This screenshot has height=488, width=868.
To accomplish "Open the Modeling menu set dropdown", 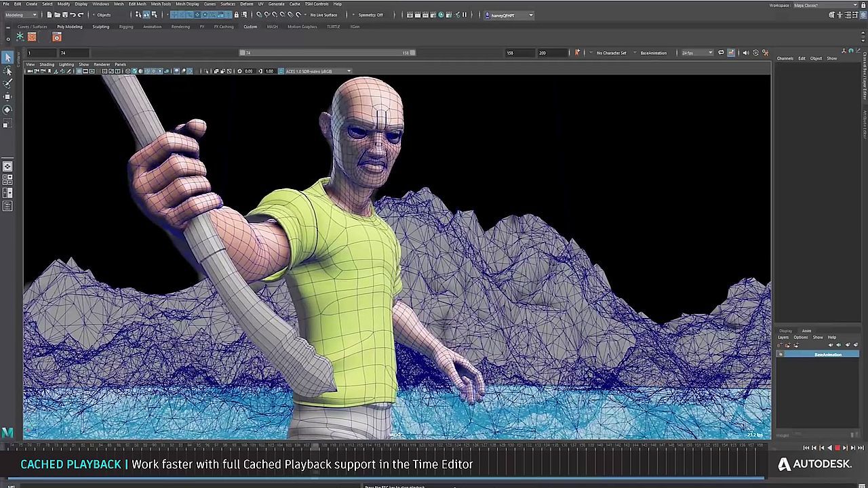I will coord(19,15).
